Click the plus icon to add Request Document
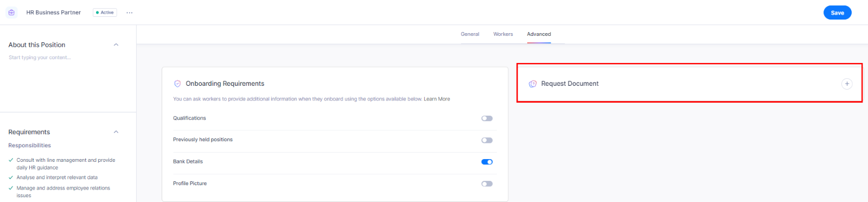Screen dimensions: 868x202 [847, 84]
